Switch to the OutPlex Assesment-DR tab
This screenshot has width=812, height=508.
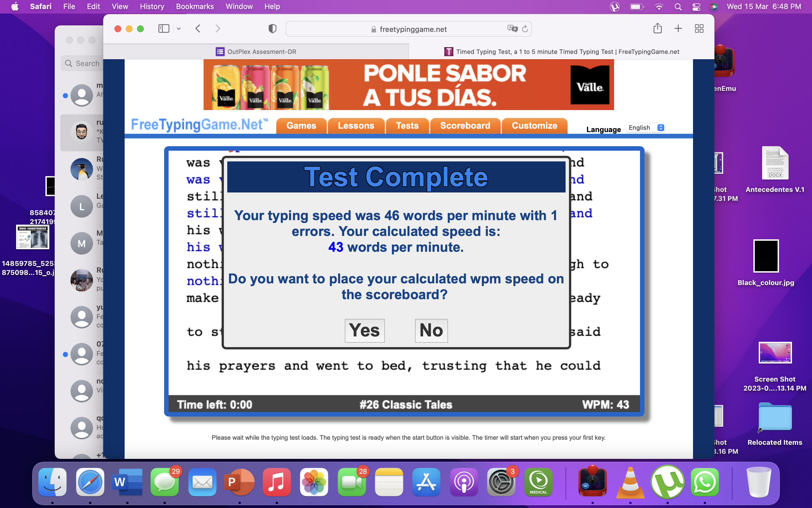point(256,51)
